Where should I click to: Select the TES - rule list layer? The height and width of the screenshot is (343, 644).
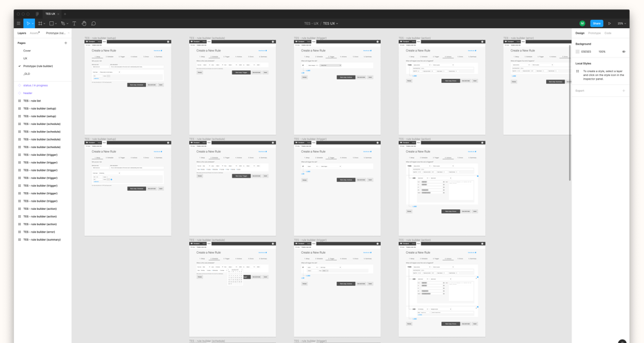tap(32, 101)
